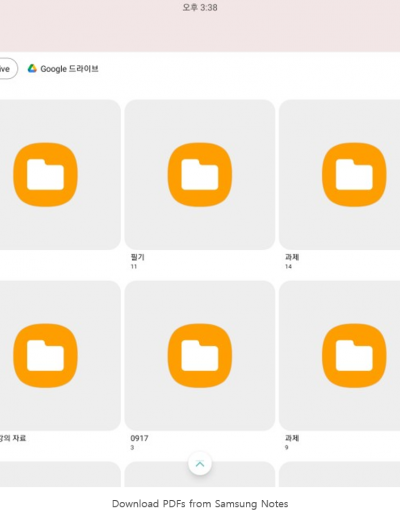
Task: Select the partially visible OneDrive chip
Action: coord(7,69)
